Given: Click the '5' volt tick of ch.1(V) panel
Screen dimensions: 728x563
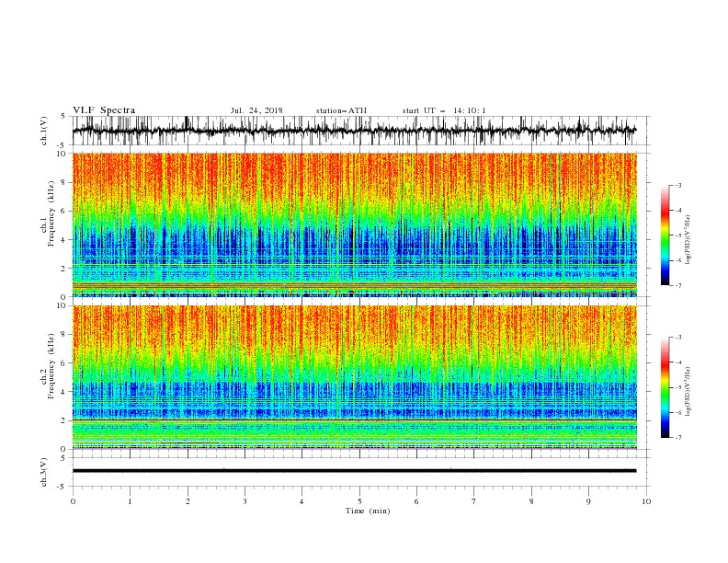Looking at the screenshot, I should coord(63,117).
